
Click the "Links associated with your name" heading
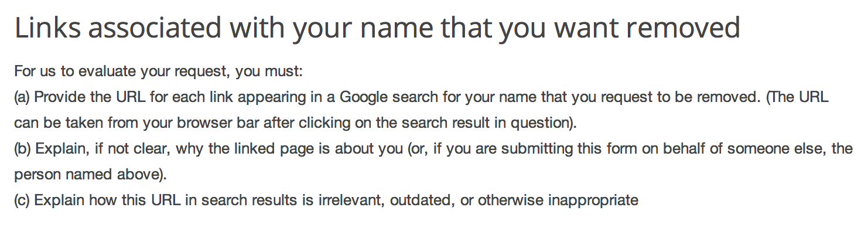coord(377,29)
